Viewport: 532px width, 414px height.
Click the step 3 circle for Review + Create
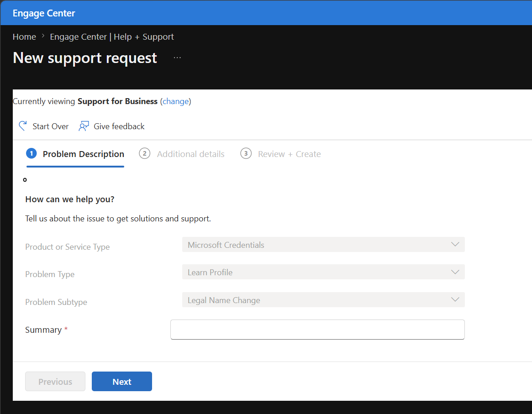[x=246, y=154]
